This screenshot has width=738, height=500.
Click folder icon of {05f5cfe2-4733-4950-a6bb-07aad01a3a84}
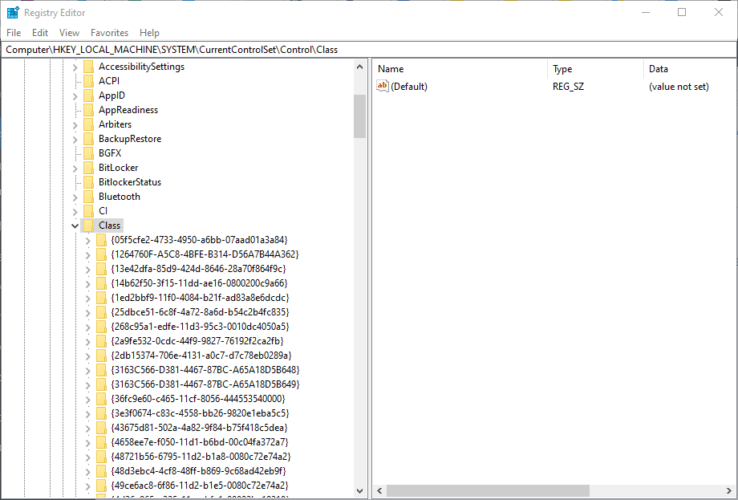click(x=101, y=240)
